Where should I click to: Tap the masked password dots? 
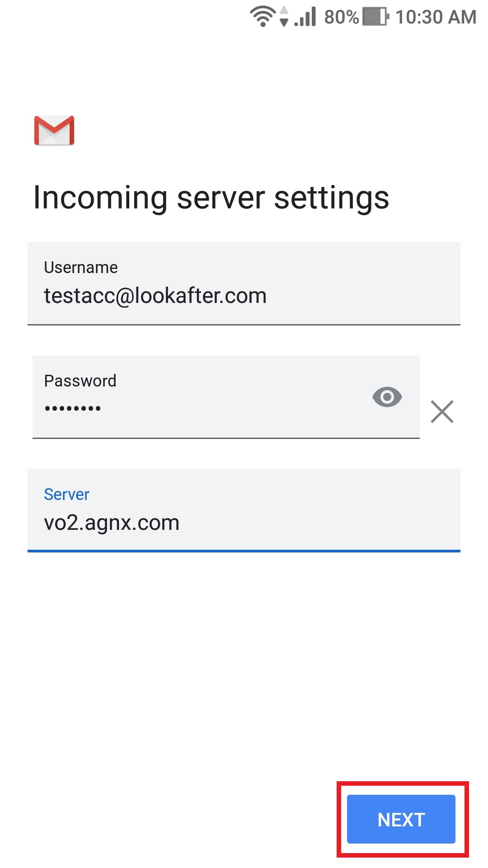coord(73,409)
